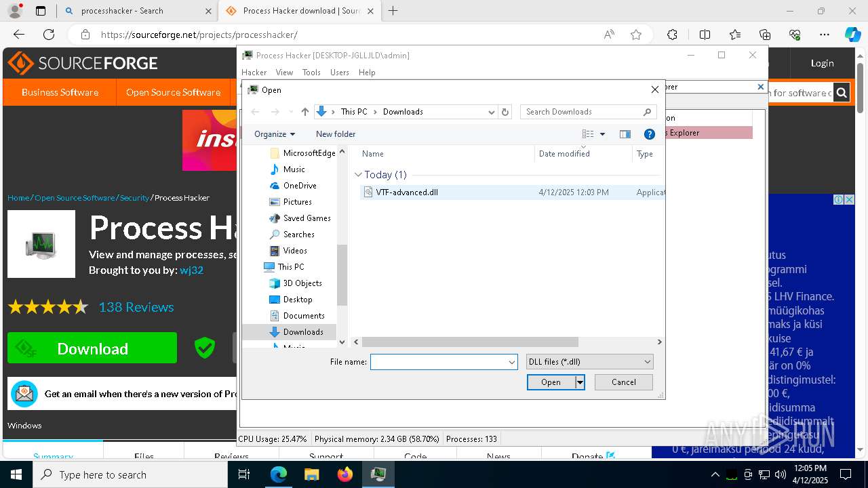Open File Explorer from the taskbar
This screenshot has width=868, height=488.
[x=311, y=474]
